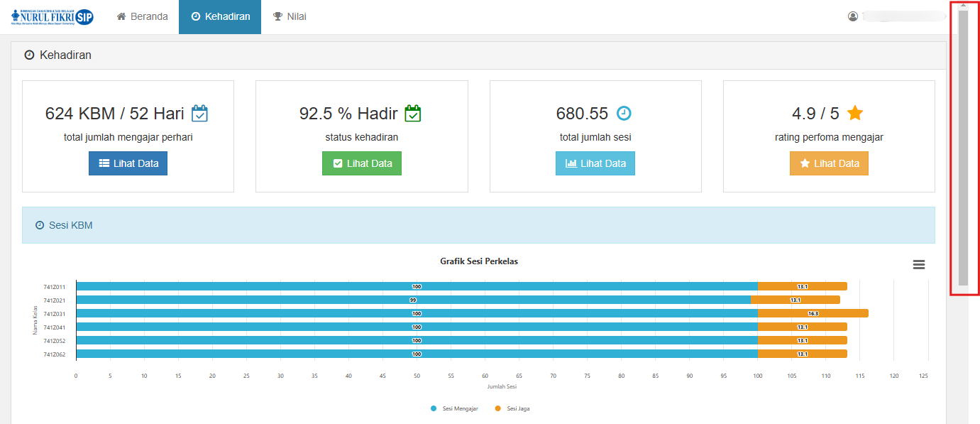This screenshot has height=424, width=980.
Task: Open Lihat Data for rating performa mengajar
Action: pos(829,163)
